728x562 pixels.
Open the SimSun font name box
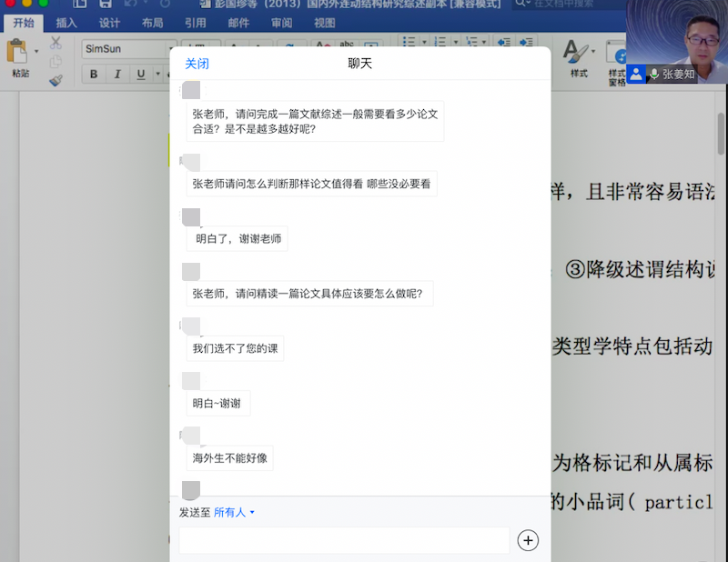click(123, 48)
